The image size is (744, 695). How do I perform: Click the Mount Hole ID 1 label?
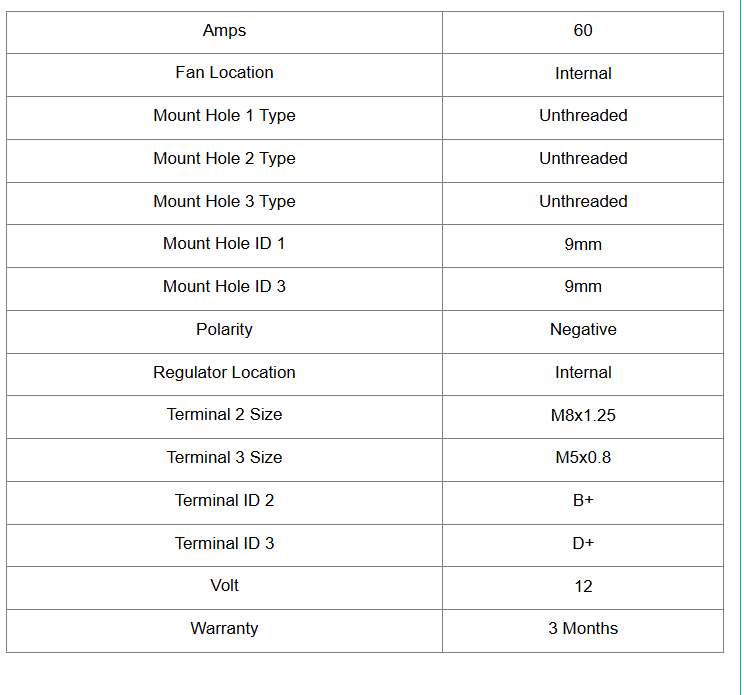224,244
